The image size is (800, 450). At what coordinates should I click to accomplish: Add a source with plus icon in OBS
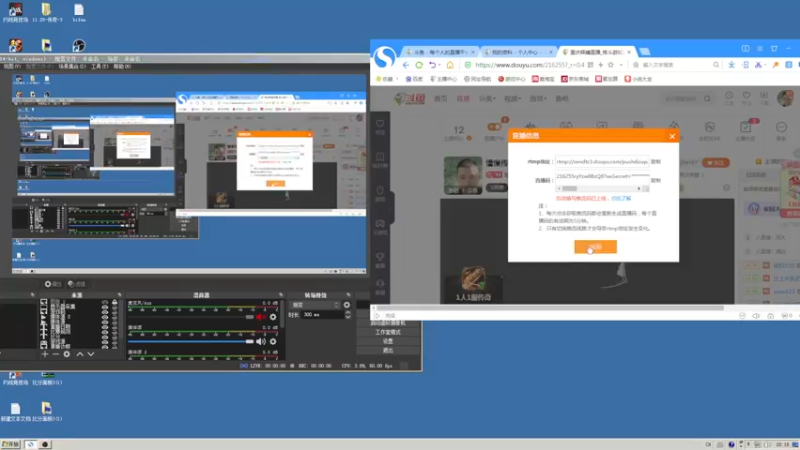pos(45,354)
